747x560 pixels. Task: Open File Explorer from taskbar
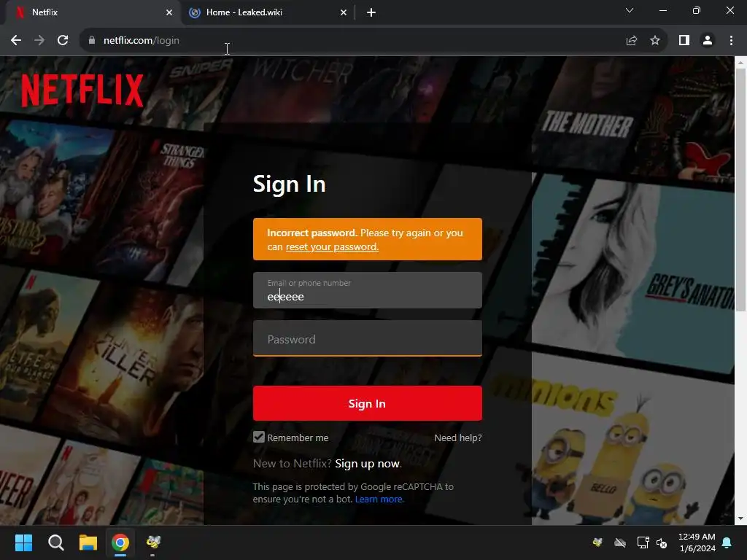[x=88, y=542]
